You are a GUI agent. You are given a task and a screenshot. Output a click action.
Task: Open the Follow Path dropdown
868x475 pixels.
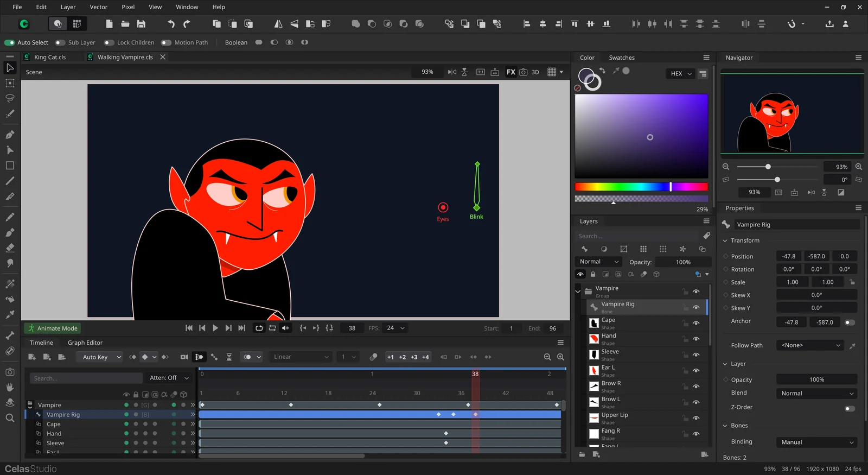tap(810, 345)
